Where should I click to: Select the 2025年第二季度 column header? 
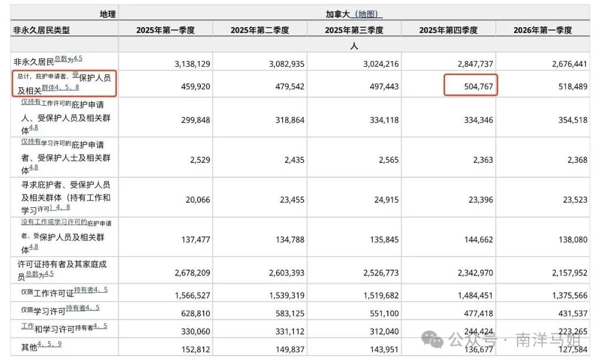(260, 30)
